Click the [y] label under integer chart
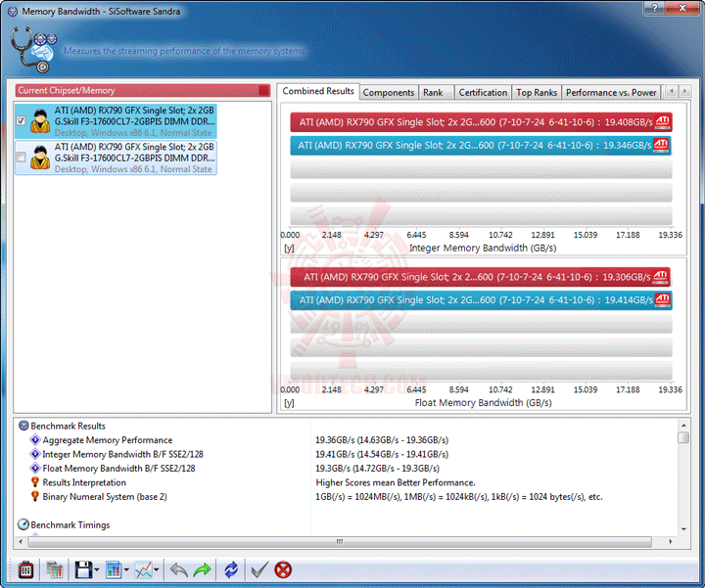Screen dimensions: 705x588 289,248
